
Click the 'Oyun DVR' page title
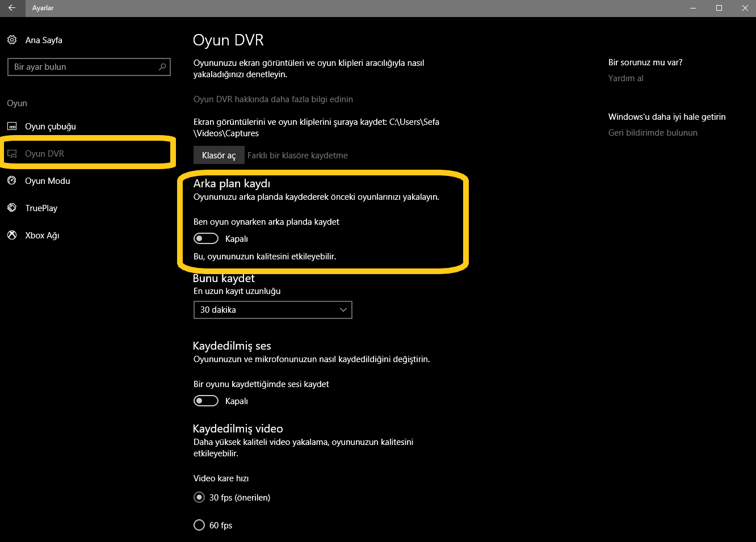coord(228,40)
